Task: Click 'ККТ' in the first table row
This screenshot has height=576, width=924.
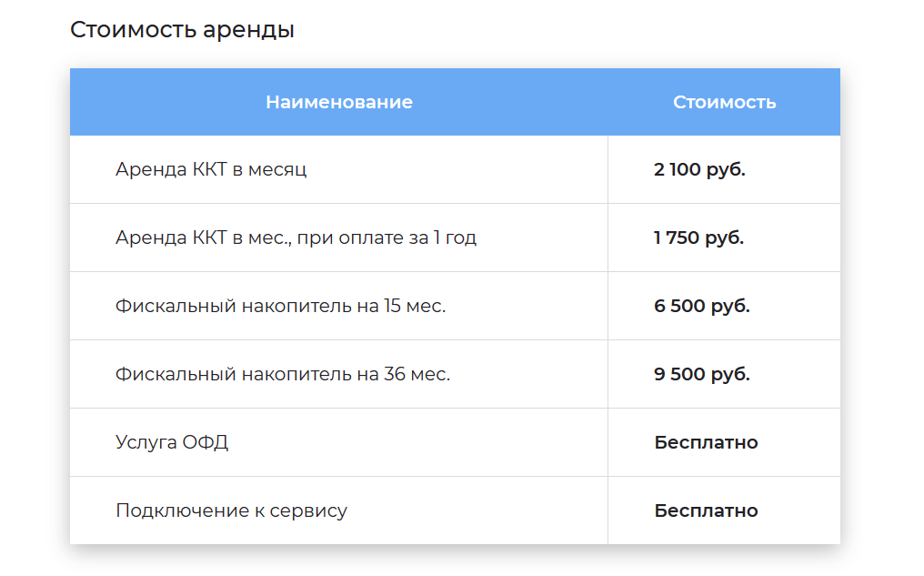Action: tap(209, 169)
